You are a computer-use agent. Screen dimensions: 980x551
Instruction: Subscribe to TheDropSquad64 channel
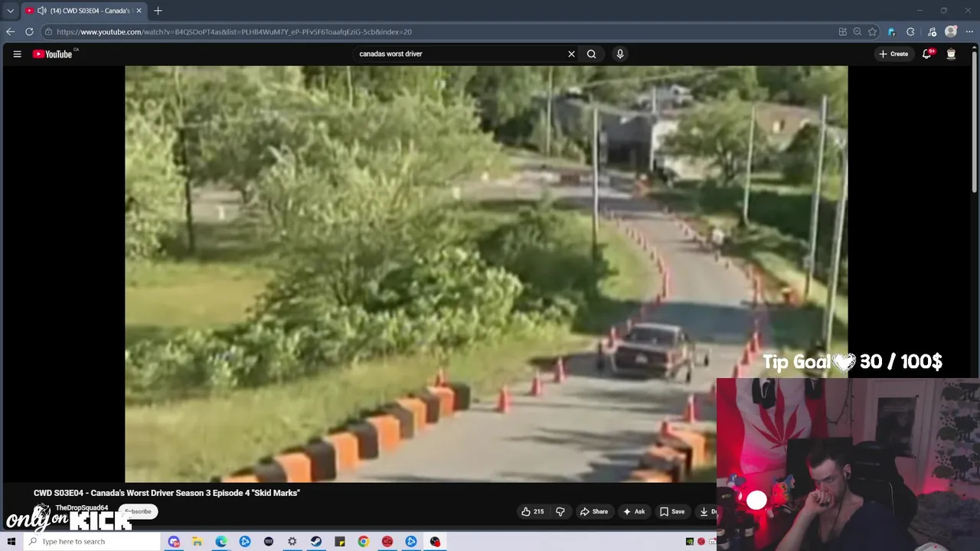[139, 511]
